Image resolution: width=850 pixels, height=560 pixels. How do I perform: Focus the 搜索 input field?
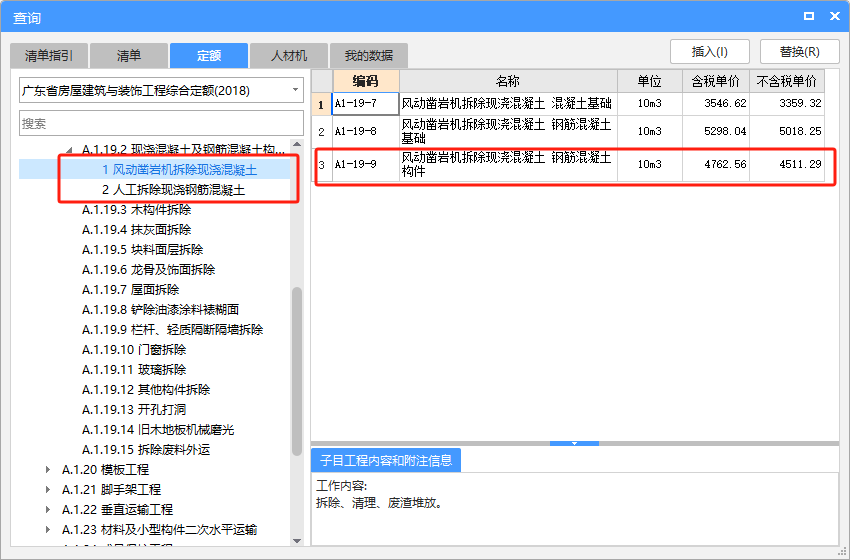162,124
